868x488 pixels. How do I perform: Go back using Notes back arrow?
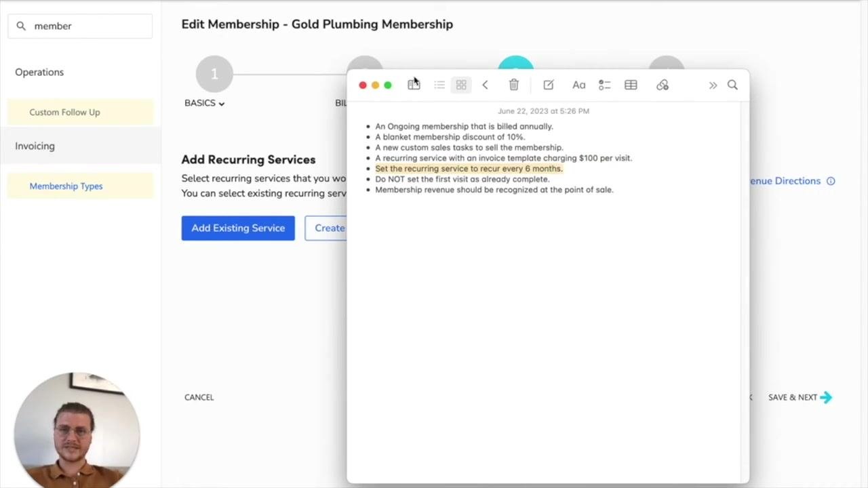[485, 85]
